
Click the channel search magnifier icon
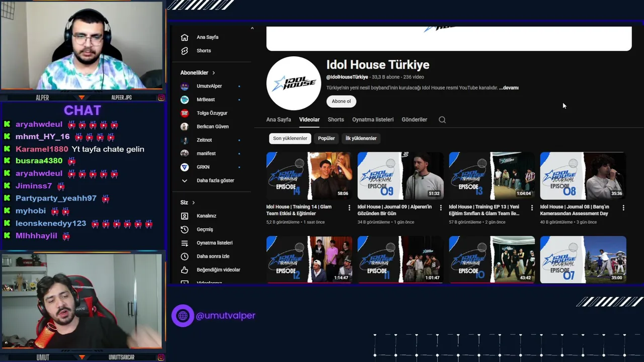(442, 120)
